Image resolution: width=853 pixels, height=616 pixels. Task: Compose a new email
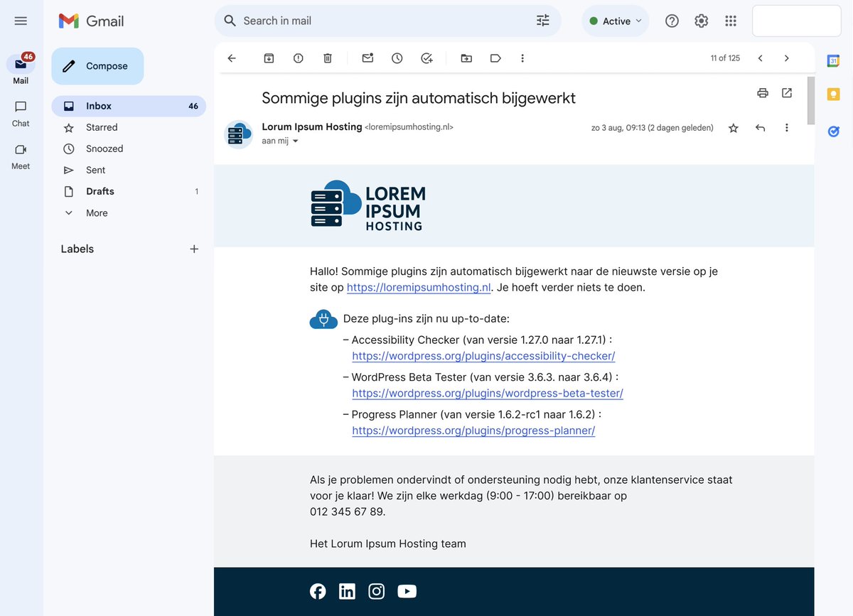(x=97, y=65)
